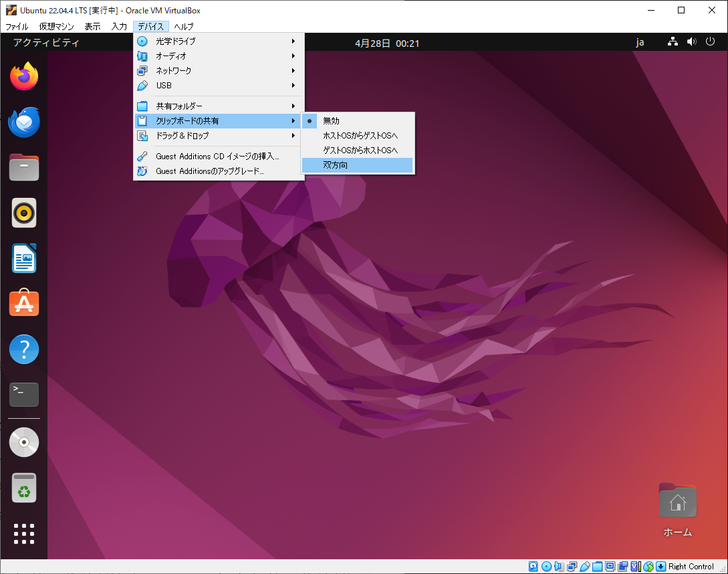This screenshot has width=728, height=574.
Task: Expand the USB submenu
Action: point(218,86)
